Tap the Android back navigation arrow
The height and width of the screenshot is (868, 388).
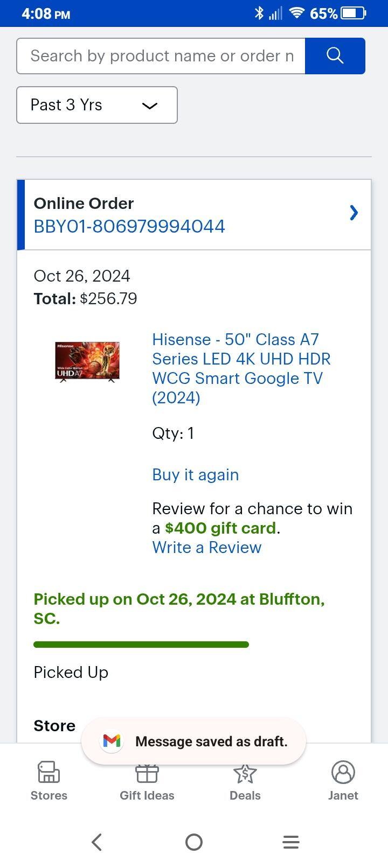coord(96,842)
